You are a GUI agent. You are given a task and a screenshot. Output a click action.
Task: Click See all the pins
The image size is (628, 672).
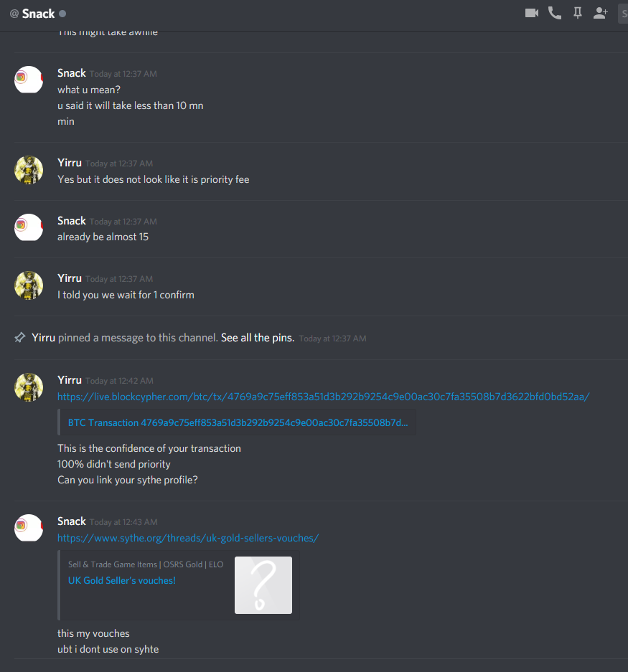(258, 338)
